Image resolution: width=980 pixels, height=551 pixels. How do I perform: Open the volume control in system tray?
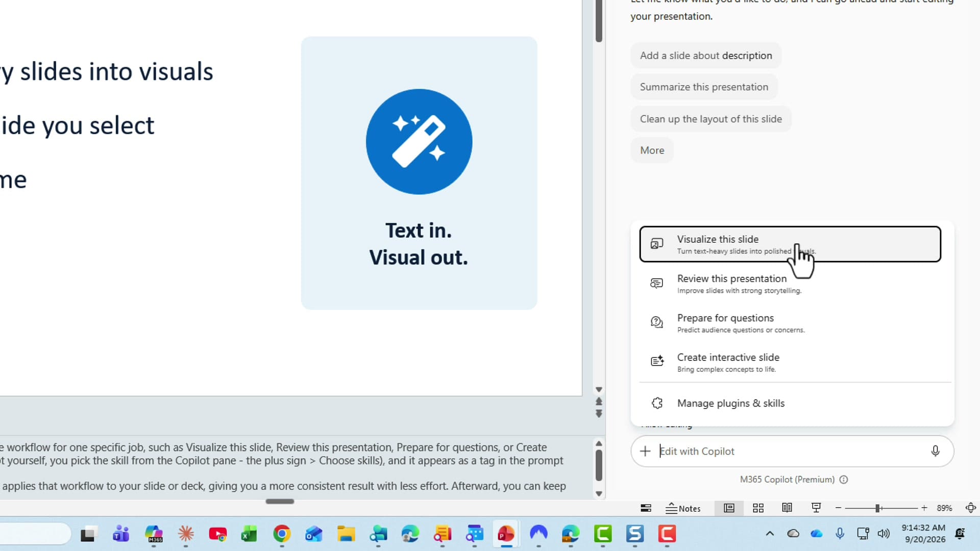click(884, 534)
